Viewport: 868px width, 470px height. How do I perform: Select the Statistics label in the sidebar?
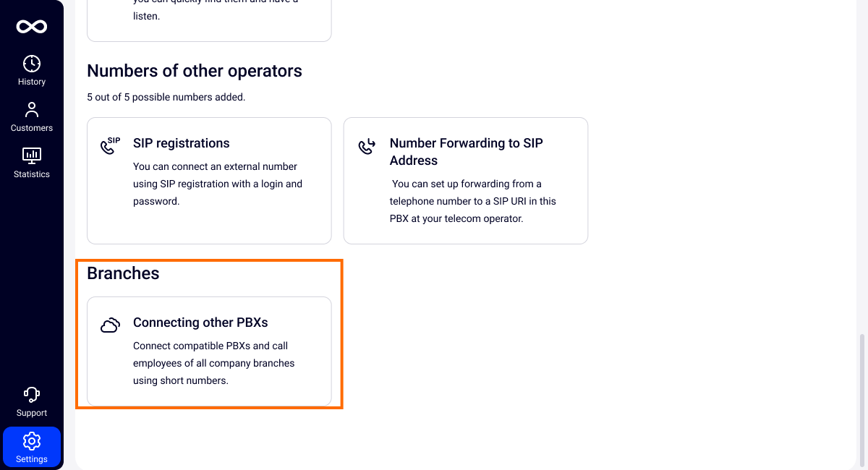coord(32,174)
